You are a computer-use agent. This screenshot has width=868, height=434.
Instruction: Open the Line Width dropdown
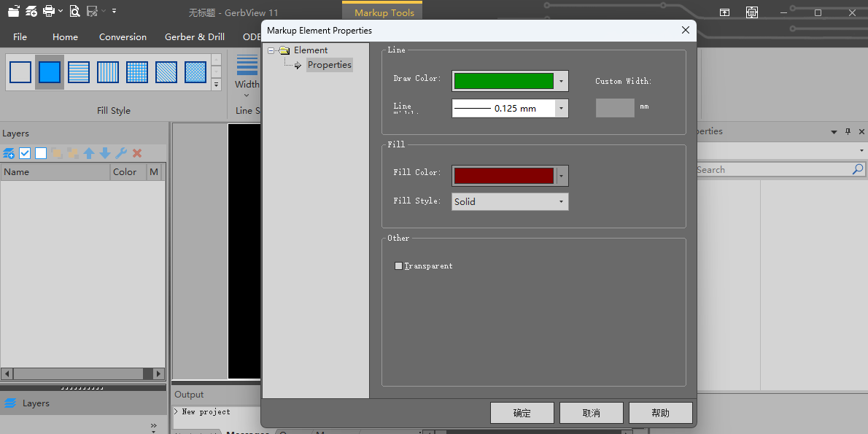[x=561, y=109]
